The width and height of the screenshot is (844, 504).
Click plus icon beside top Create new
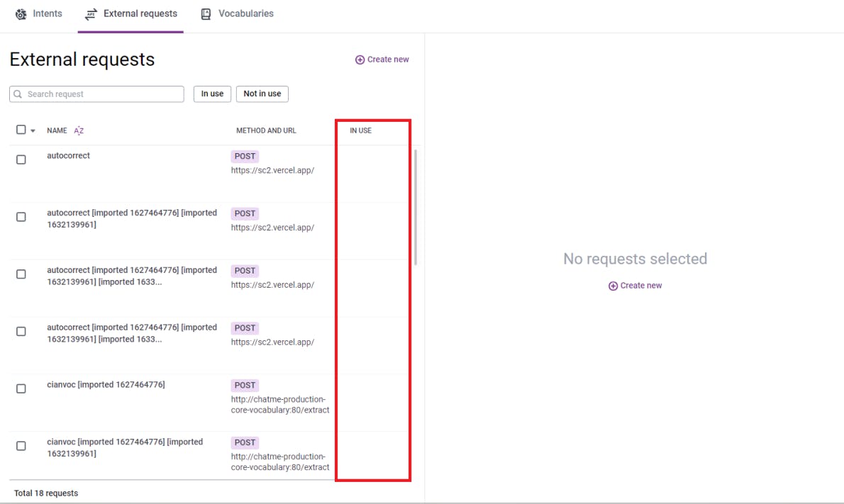[x=360, y=60]
